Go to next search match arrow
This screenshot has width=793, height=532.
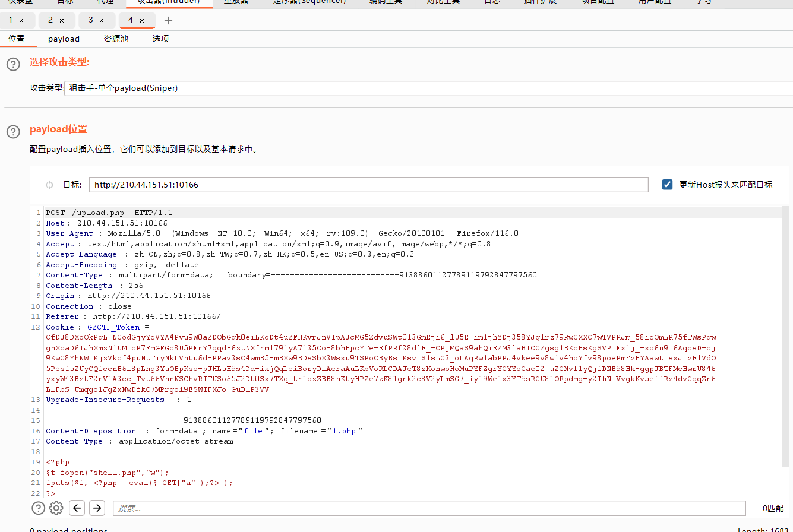click(97, 508)
